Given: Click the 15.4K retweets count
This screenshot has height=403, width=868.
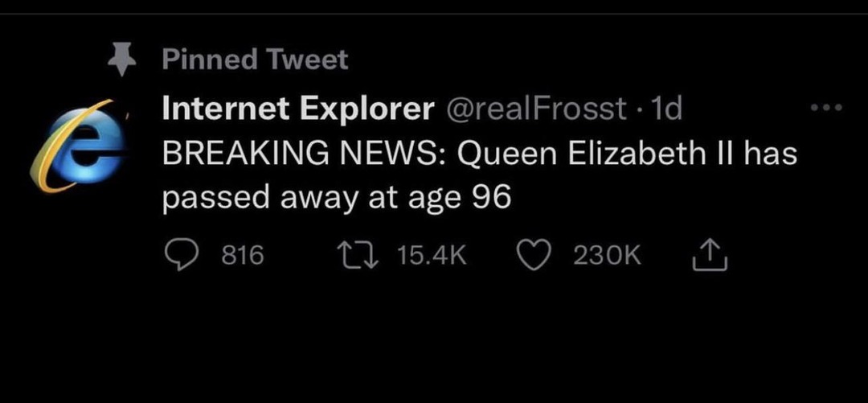Looking at the screenshot, I should tap(432, 256).
